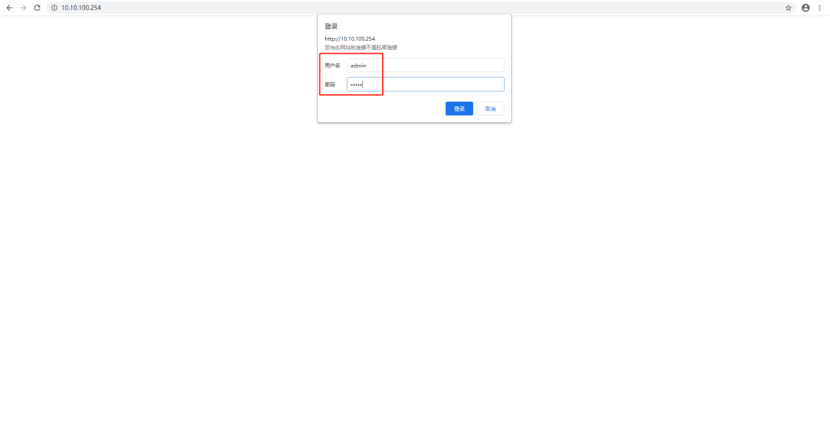This screenshot has height=435, width=830.
Task: Click the 密码 label in the dialog
Action: pyautogui.click(x=329, y=85)
